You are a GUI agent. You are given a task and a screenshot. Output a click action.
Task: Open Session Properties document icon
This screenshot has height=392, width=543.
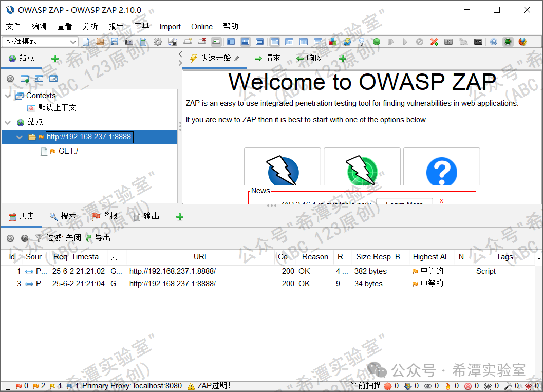(x=143, y=42)
